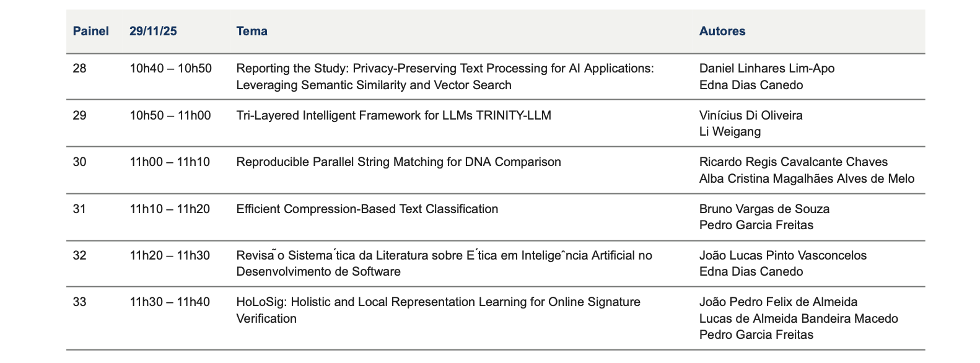Click author Li Weigang
The height and width of the screenshot is (363, 980).
pos(730,131)
